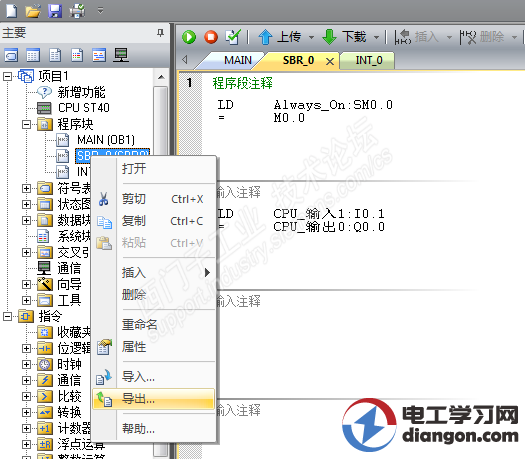This screenshot has height=459, width=525.
Task: Click the symbol table icon in navigation bar
Action: pyautogui.click(x=11, y=55)
